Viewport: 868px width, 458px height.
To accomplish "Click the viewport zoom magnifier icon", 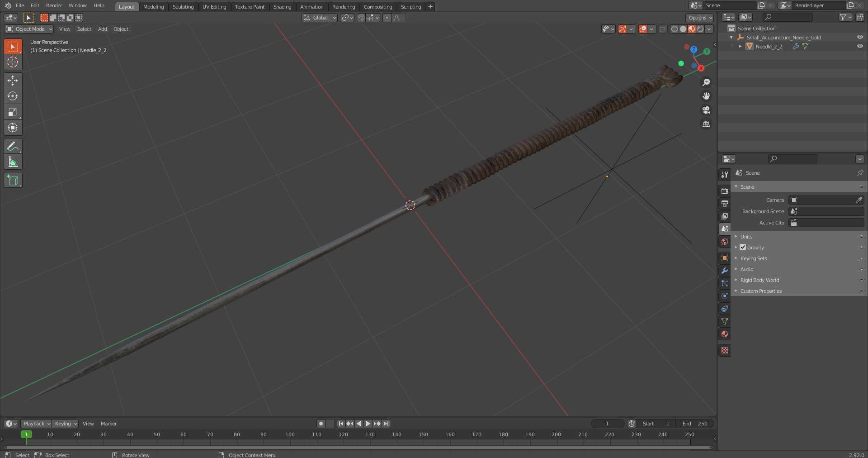I will (706, 82).
